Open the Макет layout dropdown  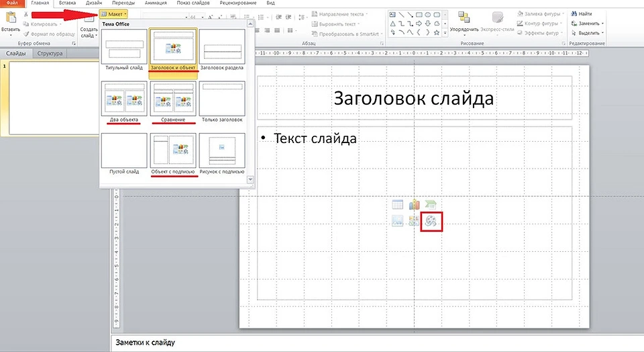click(114, 14)
